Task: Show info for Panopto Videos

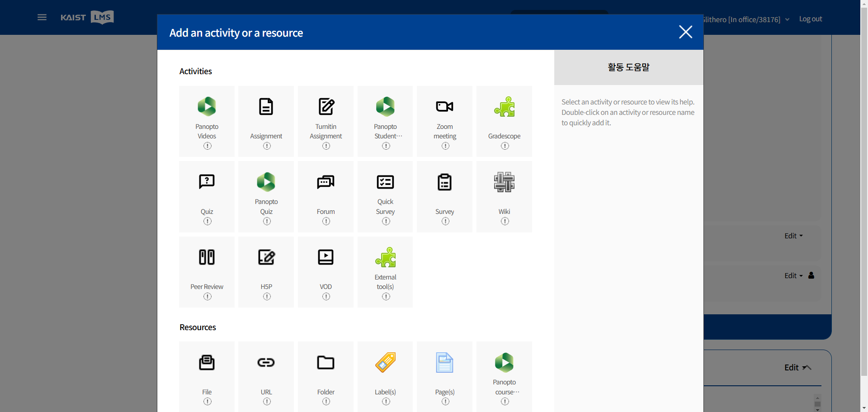Action: click(208, 146)
